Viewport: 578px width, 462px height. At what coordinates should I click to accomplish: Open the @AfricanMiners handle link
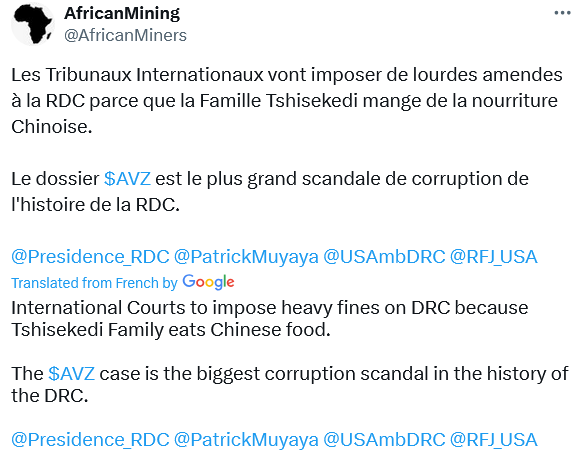(125, 35)
